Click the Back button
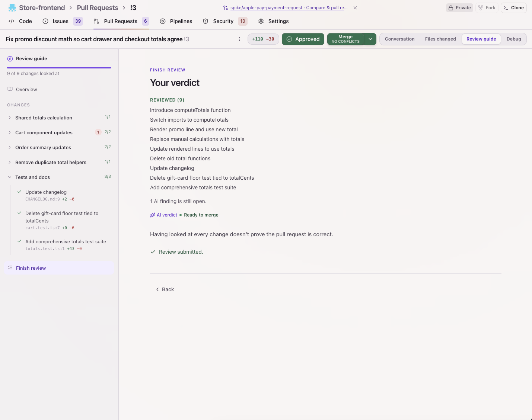 click(165, 289)
